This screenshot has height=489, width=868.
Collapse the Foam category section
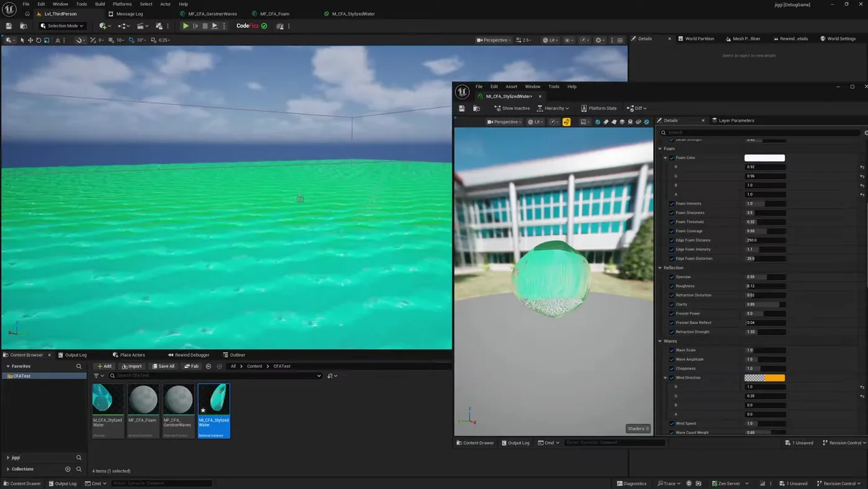click(x=660, y=149)
